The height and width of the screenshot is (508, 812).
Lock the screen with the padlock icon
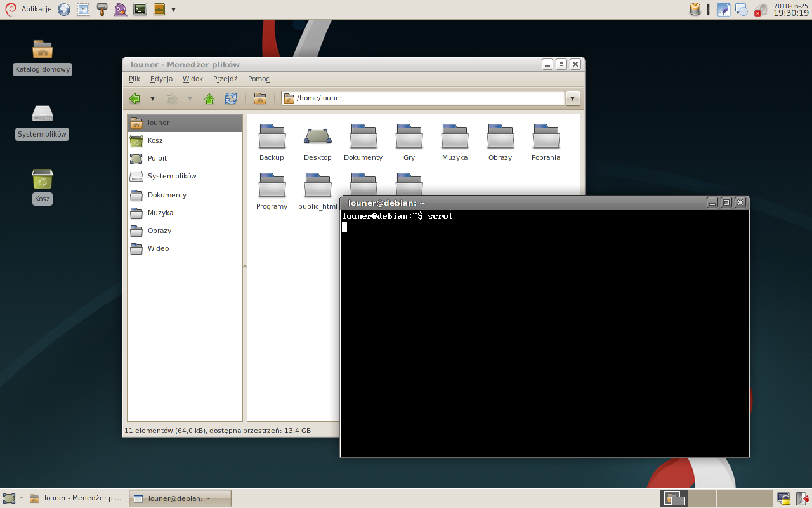pyautogui.click(x=784, y=498)
